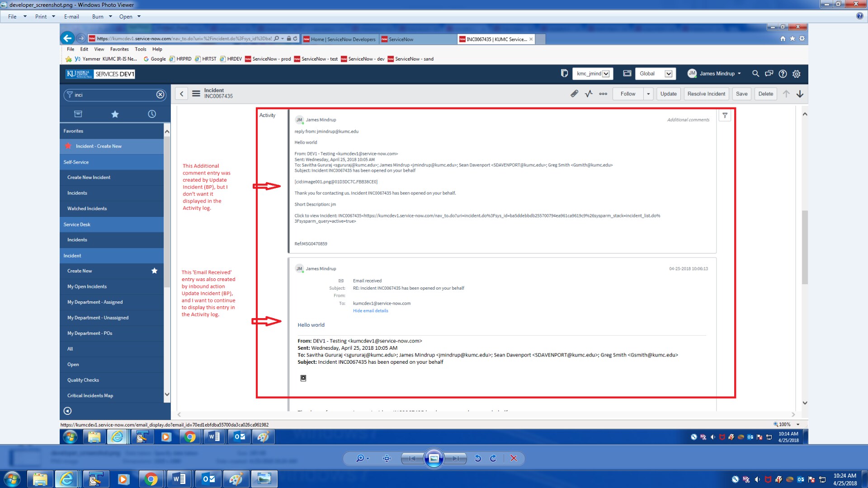Click the Resolve Incident button
The height and width of the screenshot is (488, 868).
(x=706, y=94)
